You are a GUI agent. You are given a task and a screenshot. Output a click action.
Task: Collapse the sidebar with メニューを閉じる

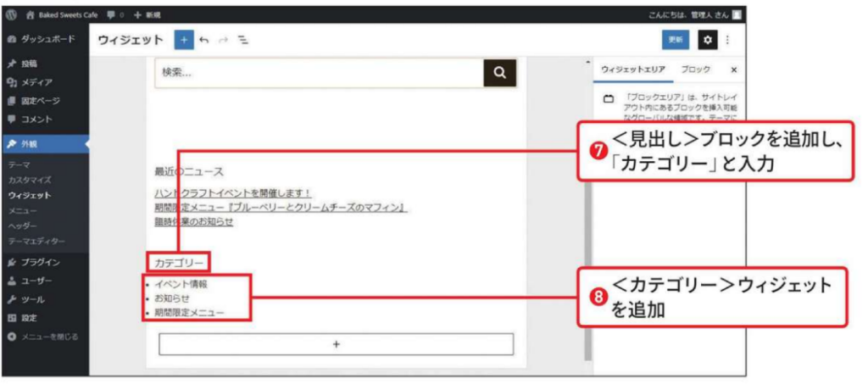point(49,337)
